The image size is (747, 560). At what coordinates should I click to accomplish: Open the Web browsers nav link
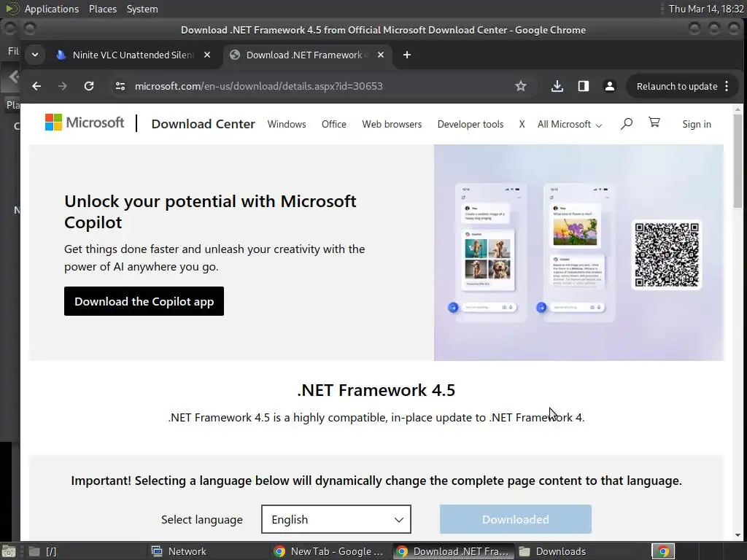point(392,124)
